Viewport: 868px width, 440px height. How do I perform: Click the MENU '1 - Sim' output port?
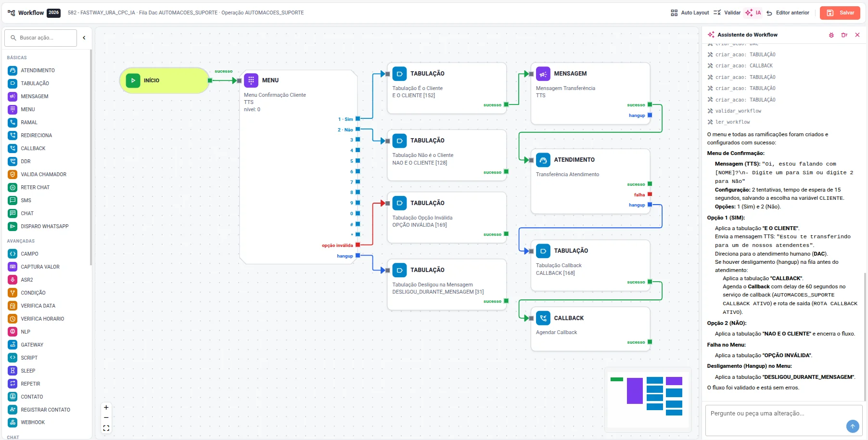pos(357,118)
